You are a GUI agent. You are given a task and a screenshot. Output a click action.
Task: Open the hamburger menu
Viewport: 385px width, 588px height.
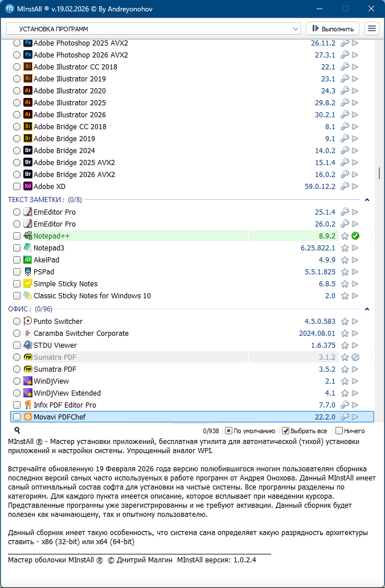click(x=372, y=28)
